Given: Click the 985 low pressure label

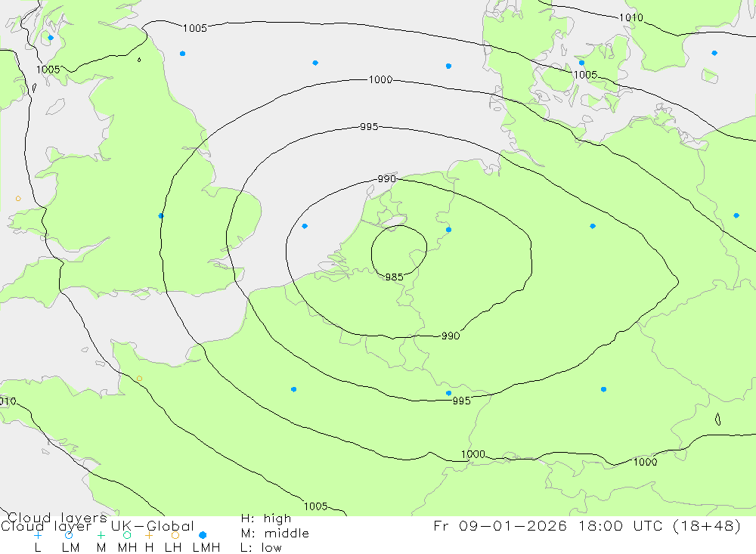Looking at the screenshot, I should [x=394, y=277].
